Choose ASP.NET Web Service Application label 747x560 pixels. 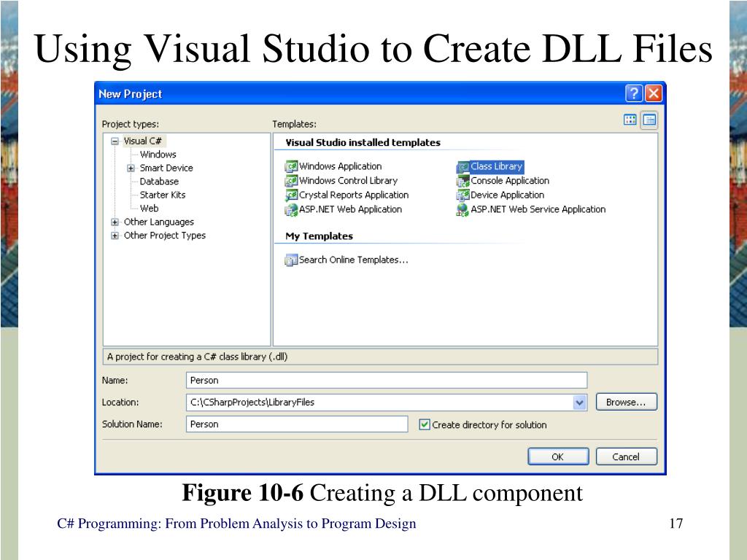coord(538,209)
